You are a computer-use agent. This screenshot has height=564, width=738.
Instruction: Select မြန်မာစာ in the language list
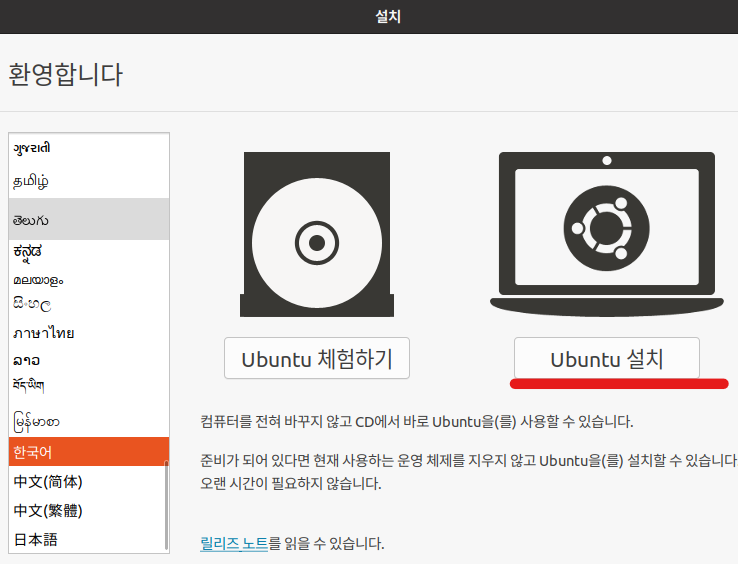(x=88, y=421)
